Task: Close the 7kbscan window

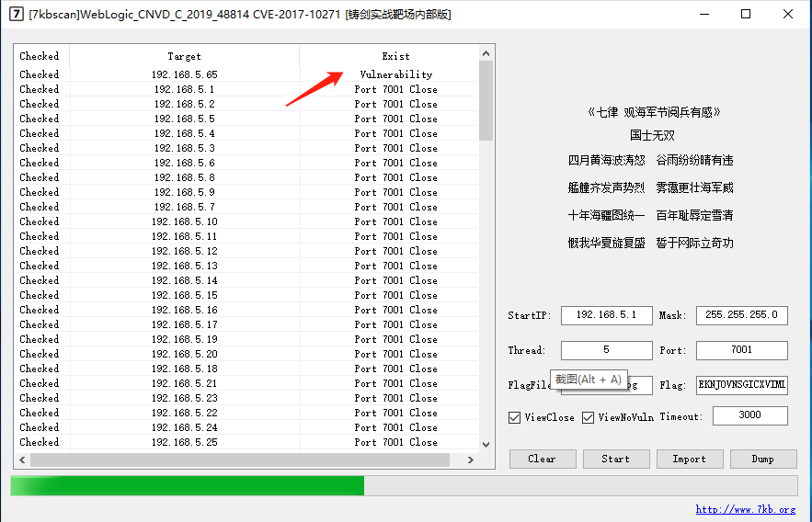Action: click(x=788, y=14)
